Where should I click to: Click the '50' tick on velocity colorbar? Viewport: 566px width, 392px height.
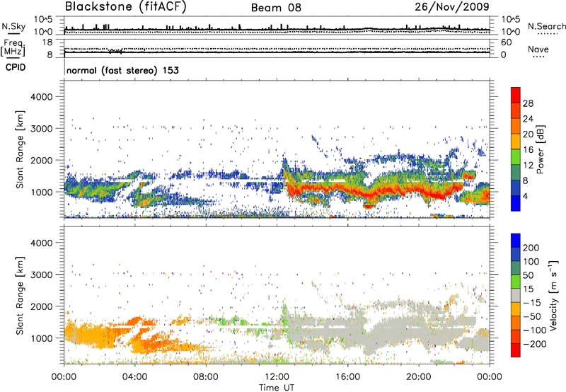[x=529, y=275]
